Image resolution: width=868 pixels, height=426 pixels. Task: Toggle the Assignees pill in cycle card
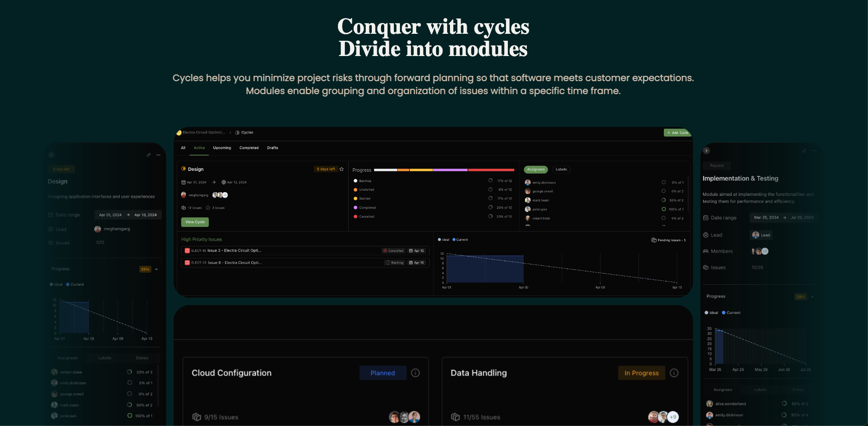click(536, 169)
